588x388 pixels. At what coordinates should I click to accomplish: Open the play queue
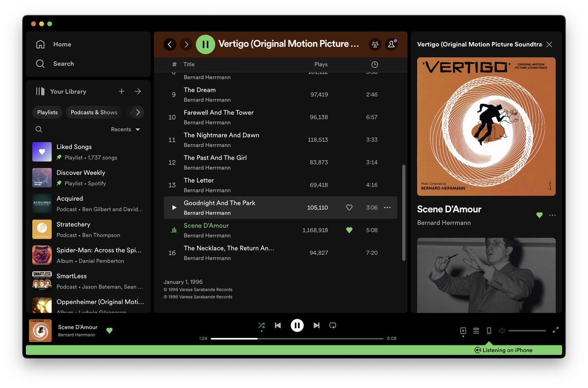476,331
